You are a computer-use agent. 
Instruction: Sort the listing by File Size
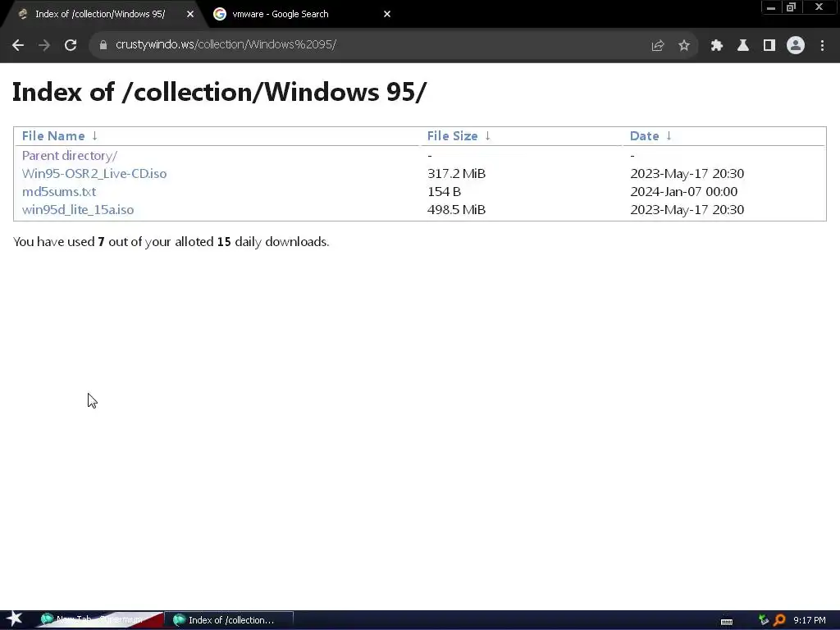(x=452, y=136)
